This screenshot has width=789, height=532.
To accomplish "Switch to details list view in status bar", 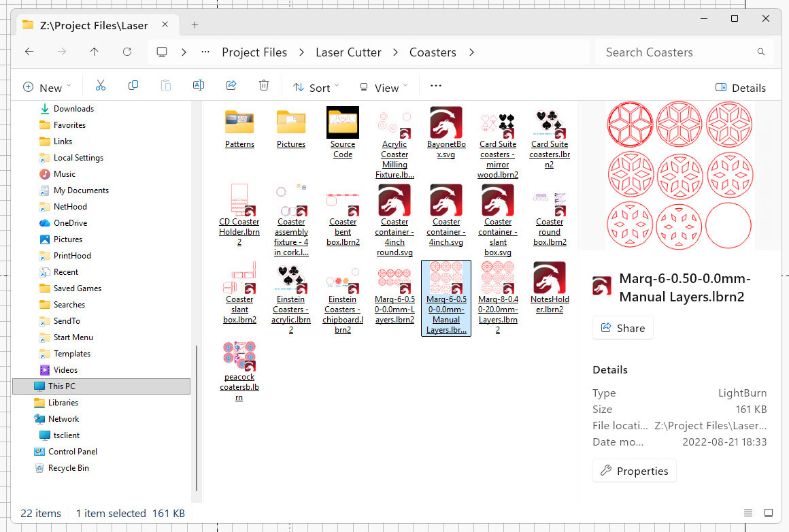I will (748, 513).
